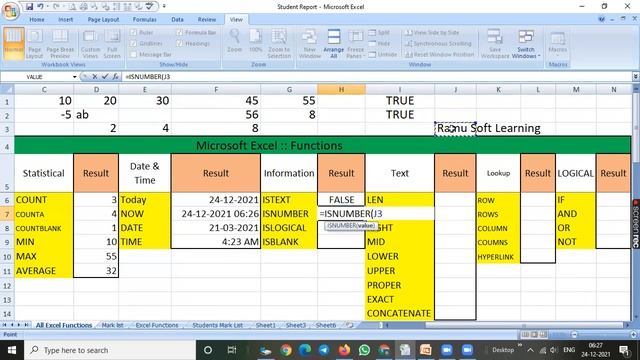The image size is (640, 360).
Task: Open Windows Task View
Action: point(232,350)
